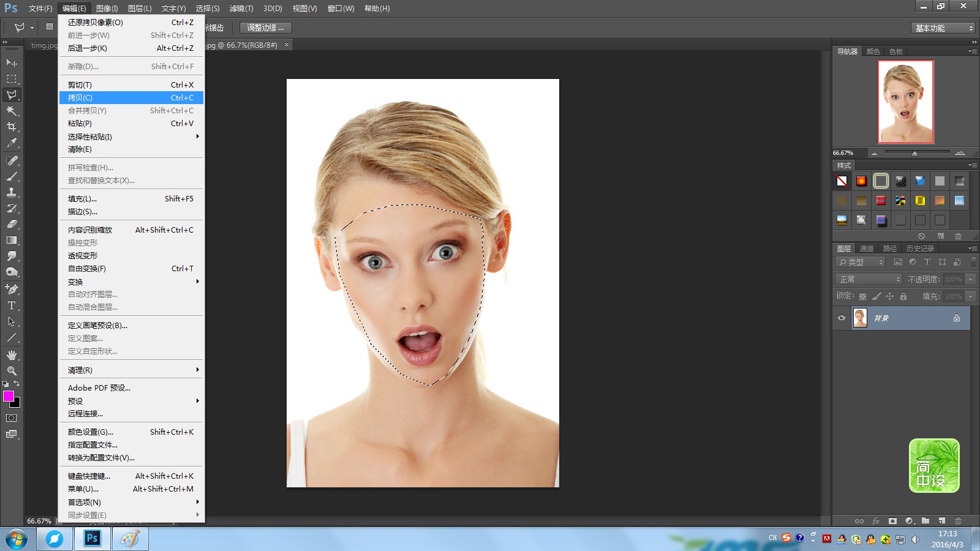Viewport: 980px width, 551px height.
Task: Open the 填充 fill dropdown arrow
Action: click(970, 296)
